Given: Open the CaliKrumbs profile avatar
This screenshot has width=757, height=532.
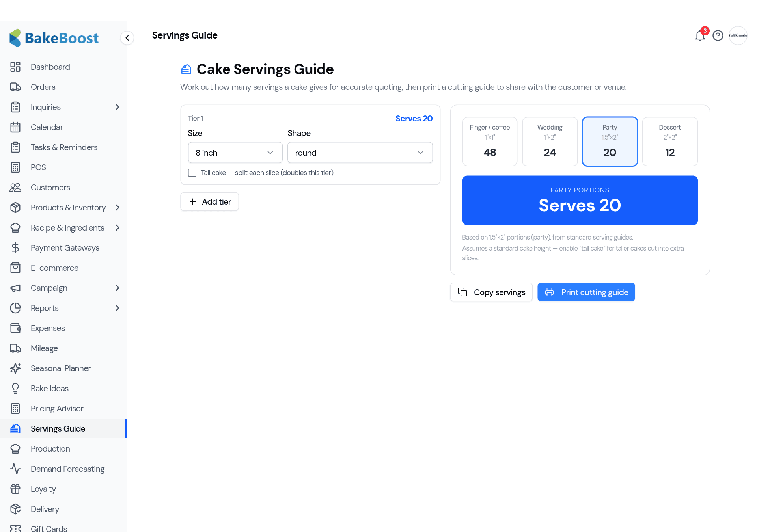Looking at the screenshot, I should click(738, 35).
